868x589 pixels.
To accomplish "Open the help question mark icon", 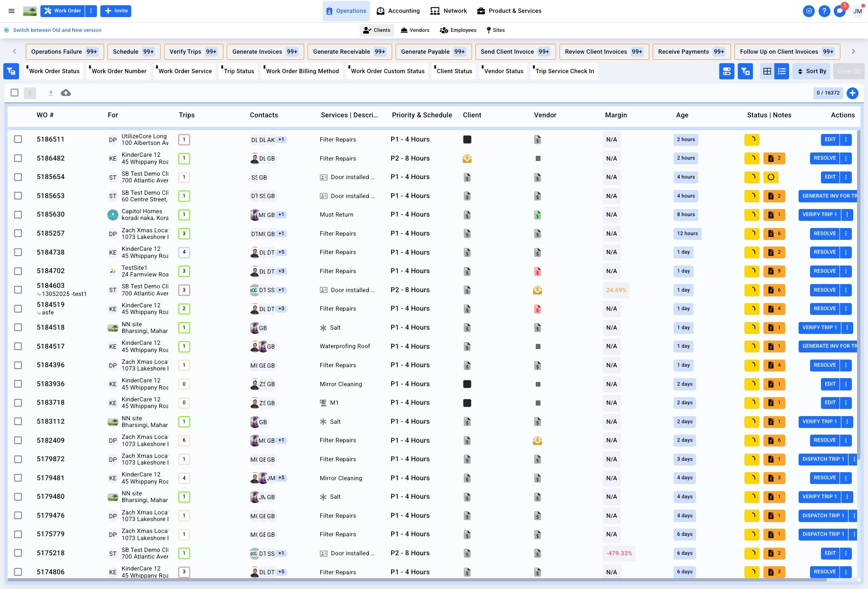I will [x=824, y=11].
